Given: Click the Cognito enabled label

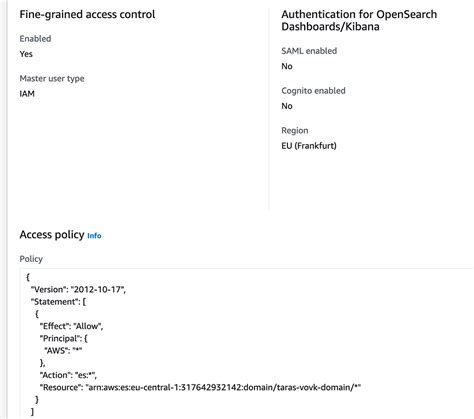Looking at the screenshot, I should pos(313,91).
